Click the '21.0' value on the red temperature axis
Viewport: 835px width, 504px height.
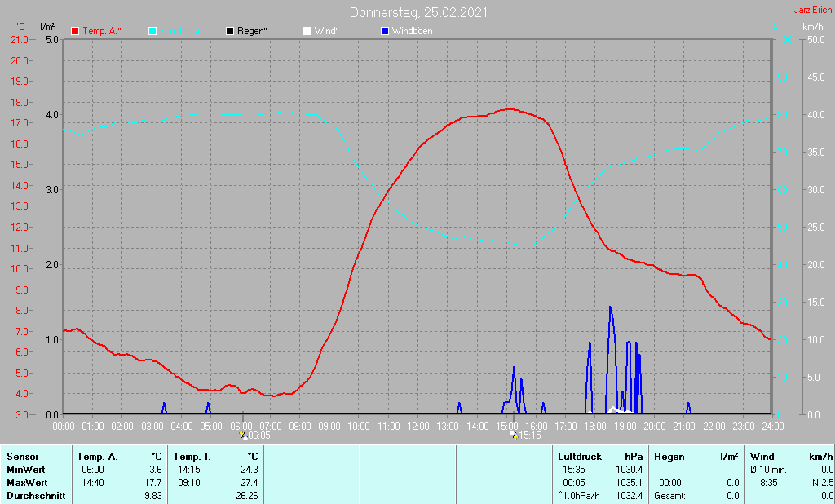[x=20, y=40]
